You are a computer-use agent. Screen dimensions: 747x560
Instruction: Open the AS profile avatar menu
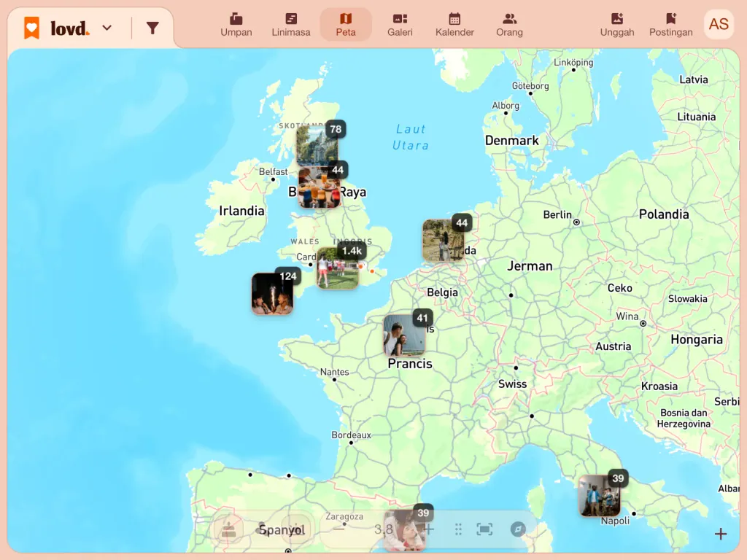719,24
